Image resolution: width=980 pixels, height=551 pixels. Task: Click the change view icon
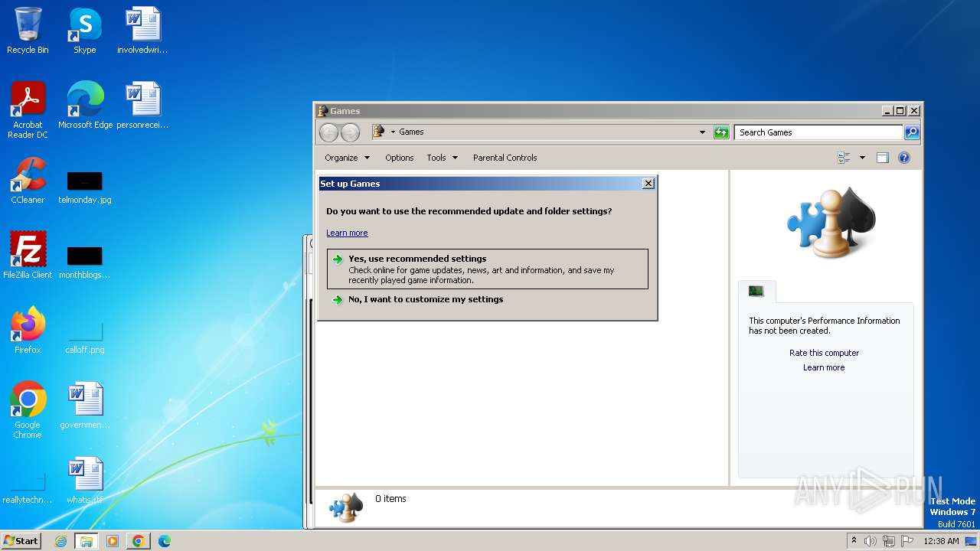[844, 158]
